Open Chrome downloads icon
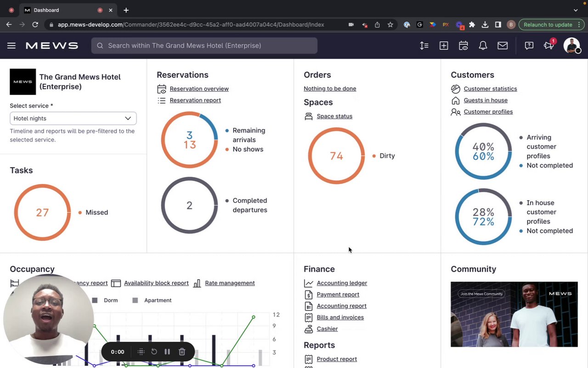Viewport: 588px width, 368px height. tap(485, 25)
